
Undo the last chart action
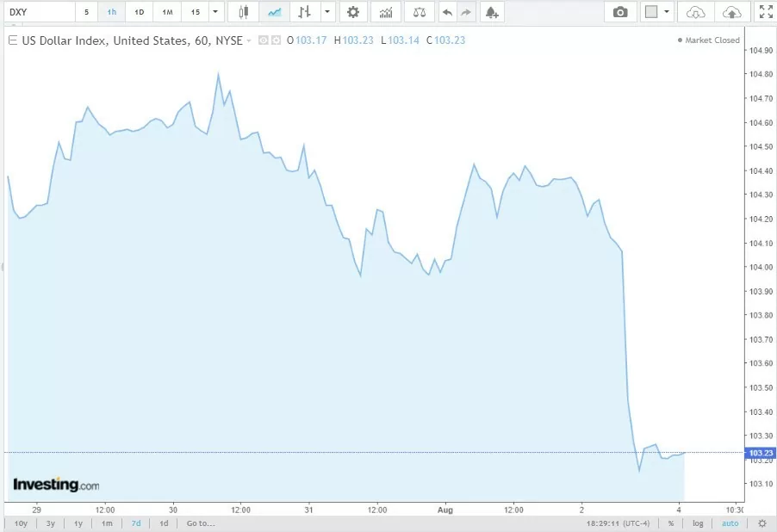click(x=446, y=12)
